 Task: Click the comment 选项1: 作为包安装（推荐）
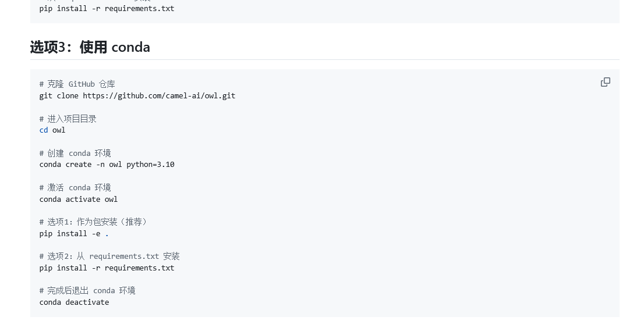click(94, 222)
